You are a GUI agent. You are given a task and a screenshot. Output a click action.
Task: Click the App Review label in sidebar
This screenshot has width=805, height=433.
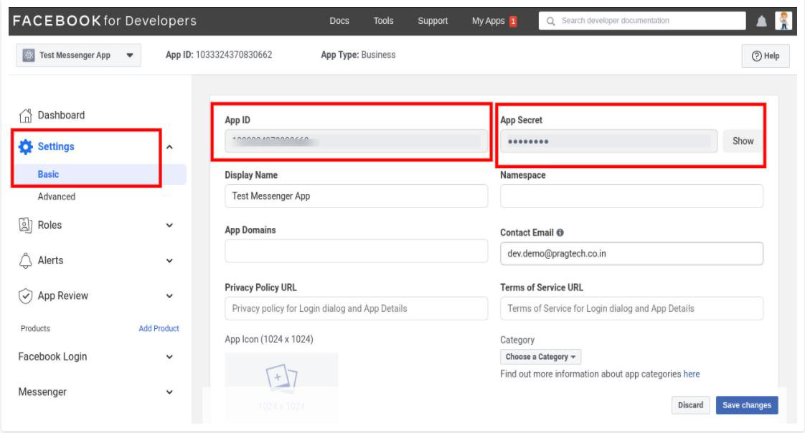pos(63,296)
